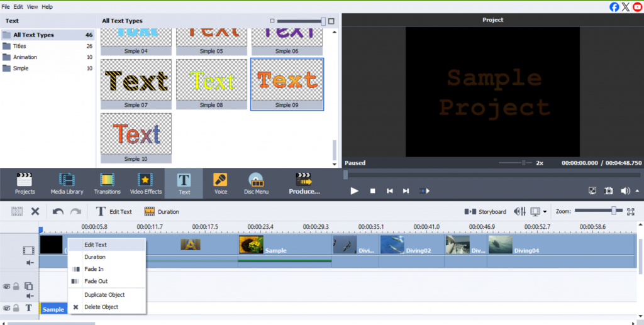Toggle eye visibility on overlay track
The width and height of the screenshot is (644, 325).
point(7,286)
